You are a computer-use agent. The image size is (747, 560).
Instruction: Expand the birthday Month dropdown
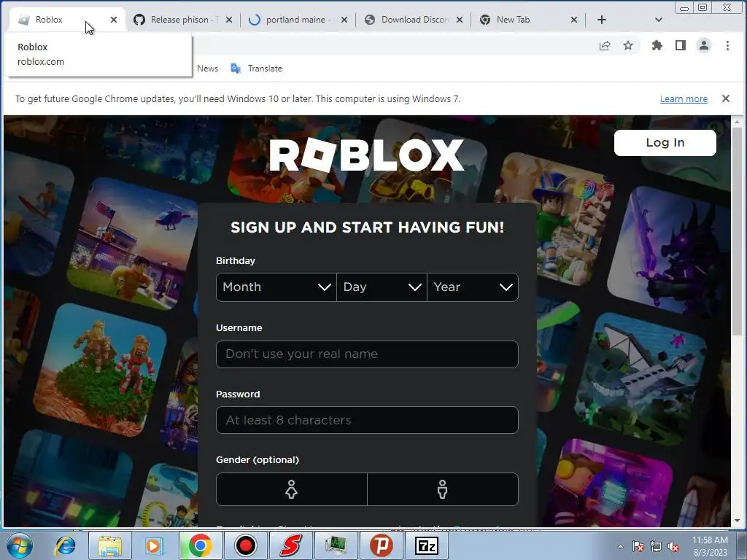276,287
